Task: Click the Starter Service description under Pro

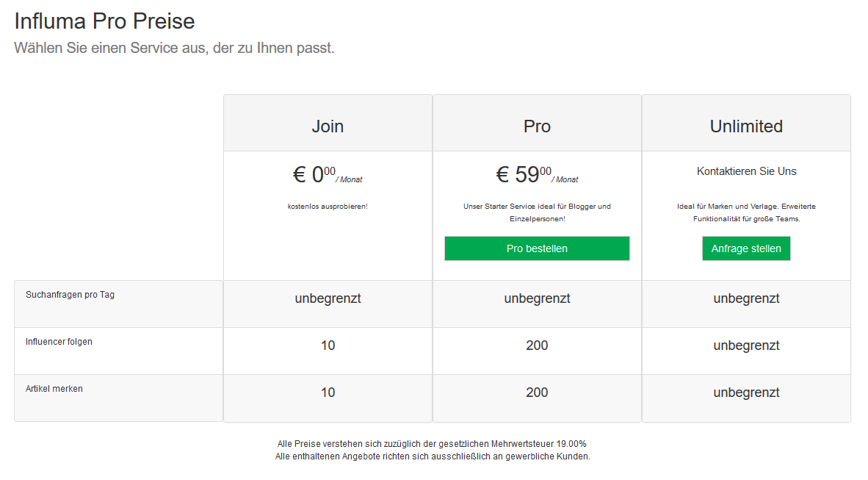Action: (x=537, y=212)
